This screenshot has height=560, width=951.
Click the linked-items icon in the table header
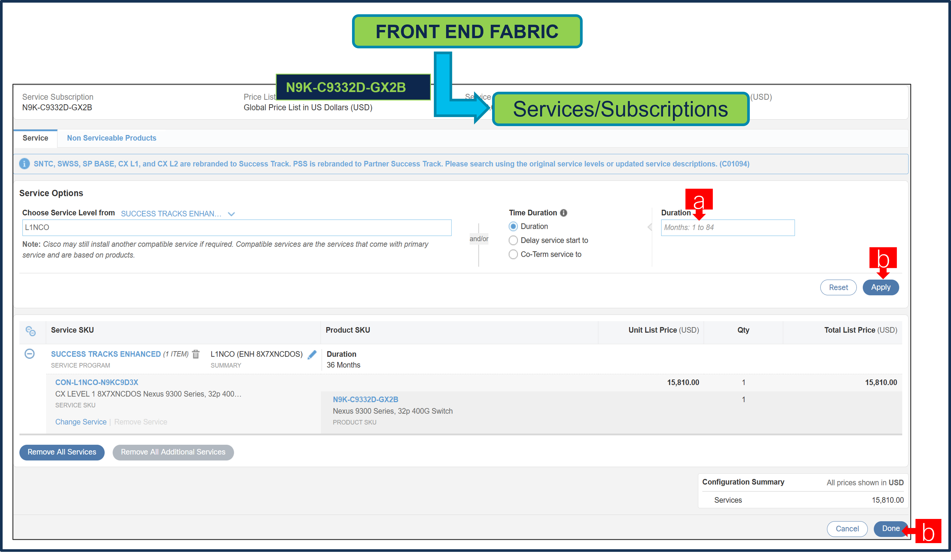tap(31, 332)
